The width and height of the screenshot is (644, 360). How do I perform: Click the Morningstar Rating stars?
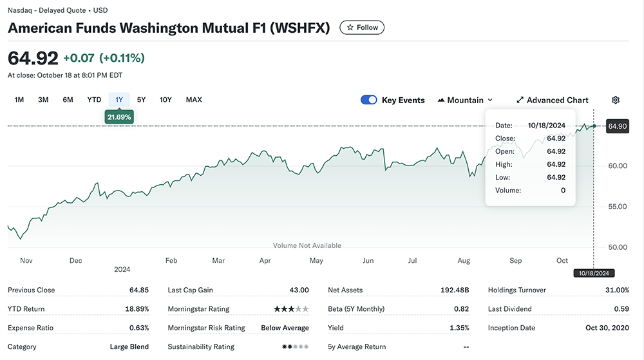tap(290, 309)
